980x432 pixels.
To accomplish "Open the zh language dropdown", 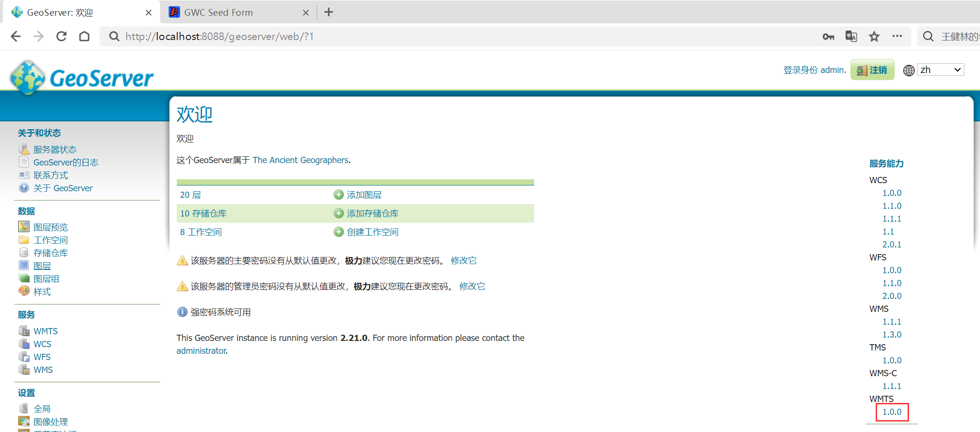I will pyautogui.click(x=940, y=70).
